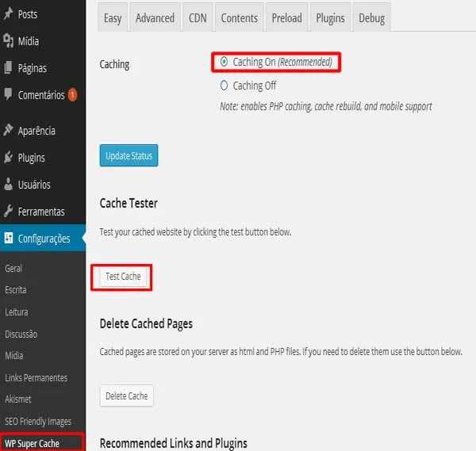Switch to the Easy tab

pos(113,17)
